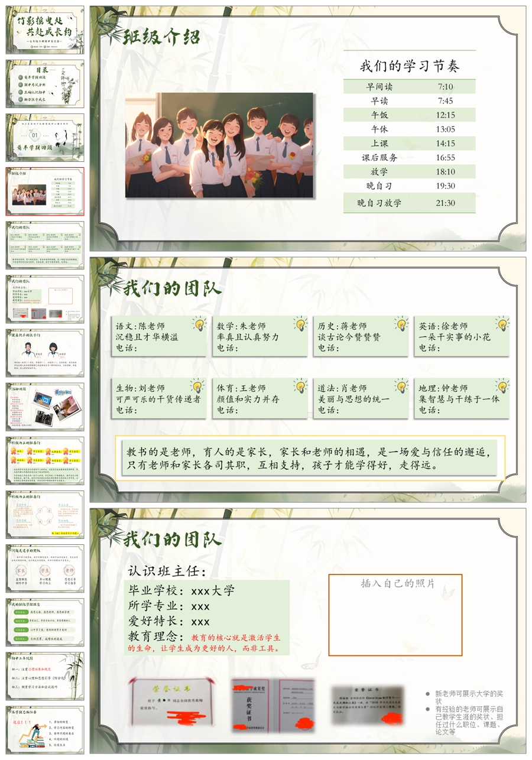Select the lightbulb icon on 生物 刘老师 card

click(x=199, y=387)
